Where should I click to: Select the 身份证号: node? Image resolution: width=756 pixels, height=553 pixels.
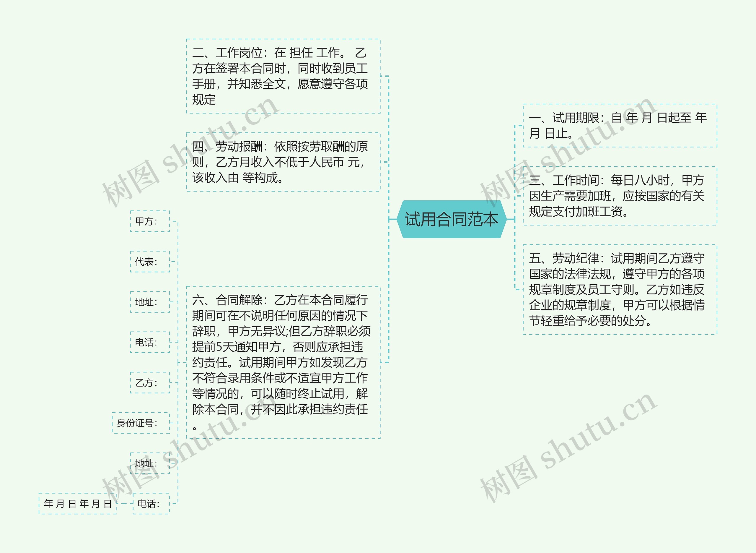point(141,423)
